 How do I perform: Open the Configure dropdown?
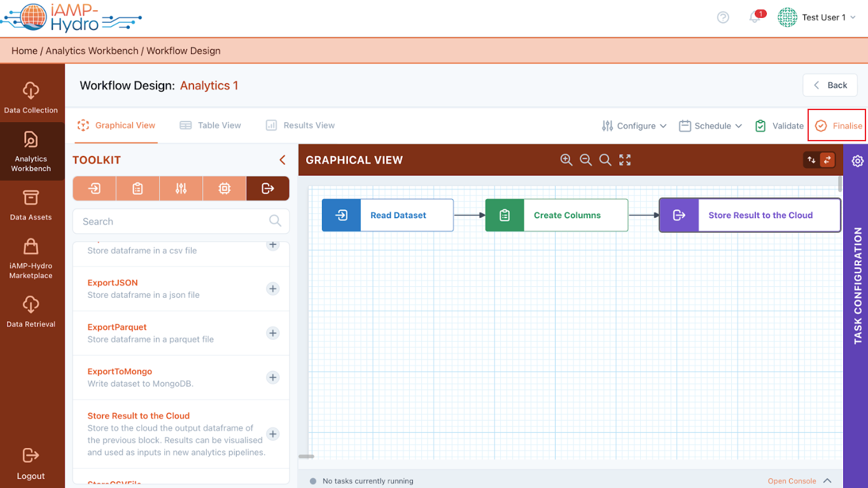click(x=634, y=126)
